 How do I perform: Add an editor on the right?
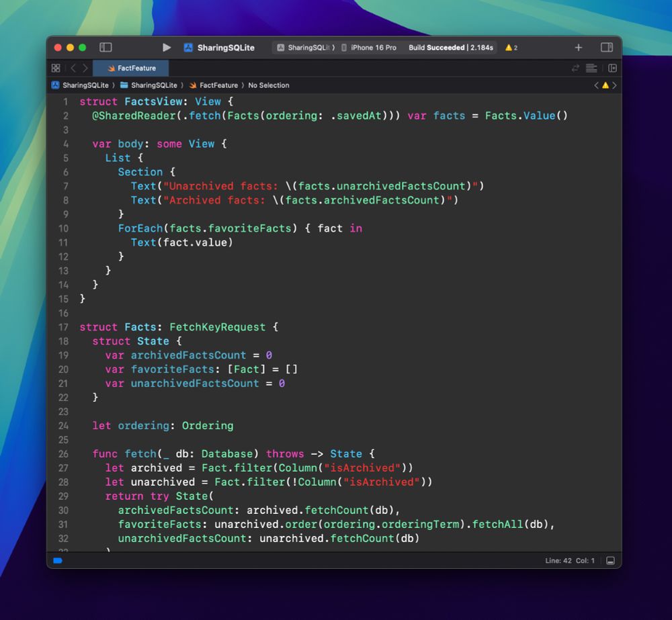click(x=612, y=68)
